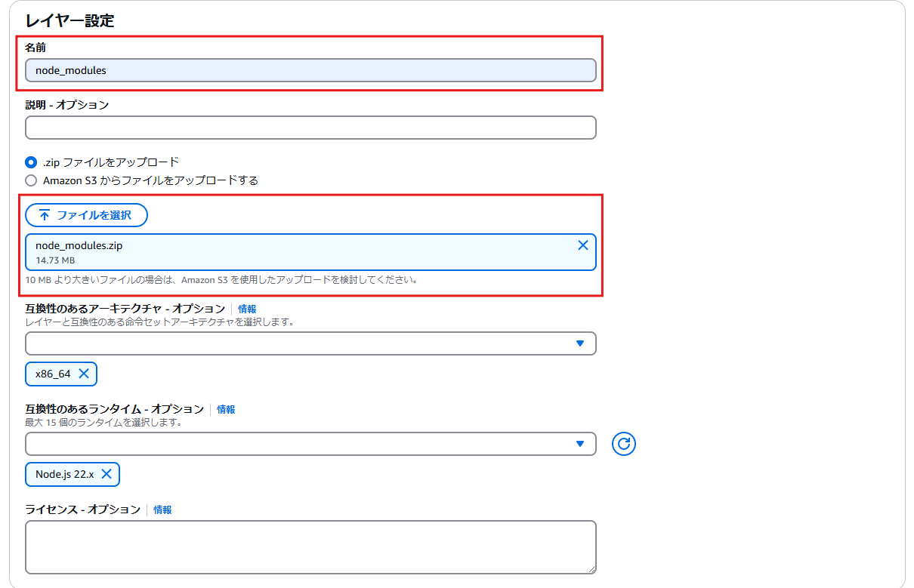
Task: Select the upload .zip file radio option
Action: (x=31, y=162)
